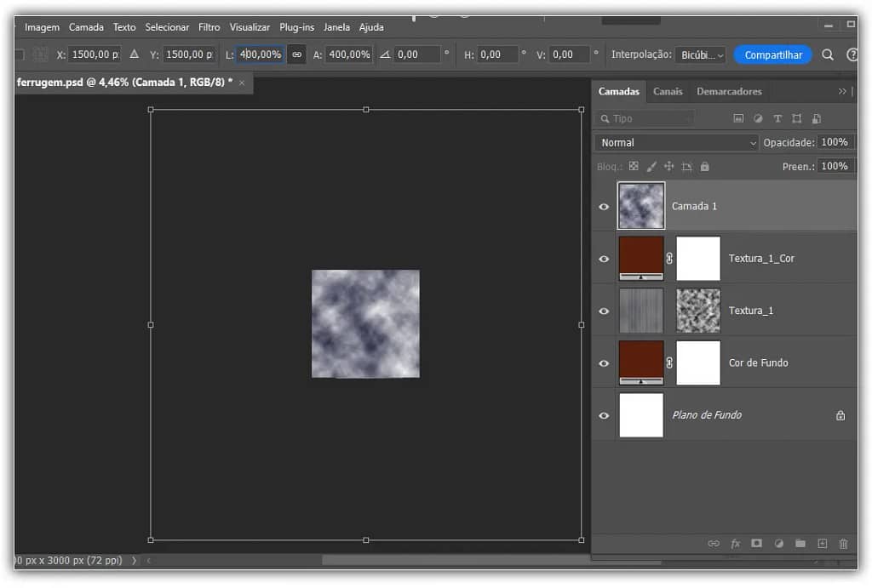
Task: Click the rotation angle icon in options bar
Action: point(385,54)
